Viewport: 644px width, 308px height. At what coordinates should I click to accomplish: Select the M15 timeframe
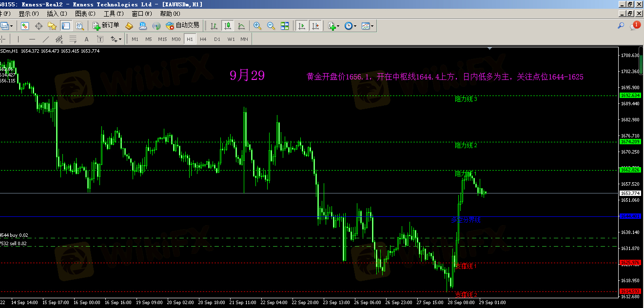point(162,39)
